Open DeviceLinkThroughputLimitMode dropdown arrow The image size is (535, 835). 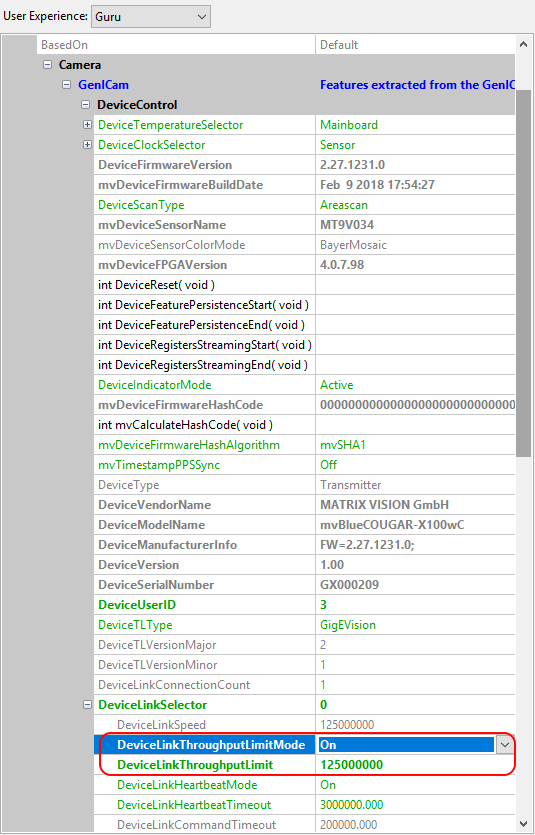pyautogui.click(x=505, y=745)
